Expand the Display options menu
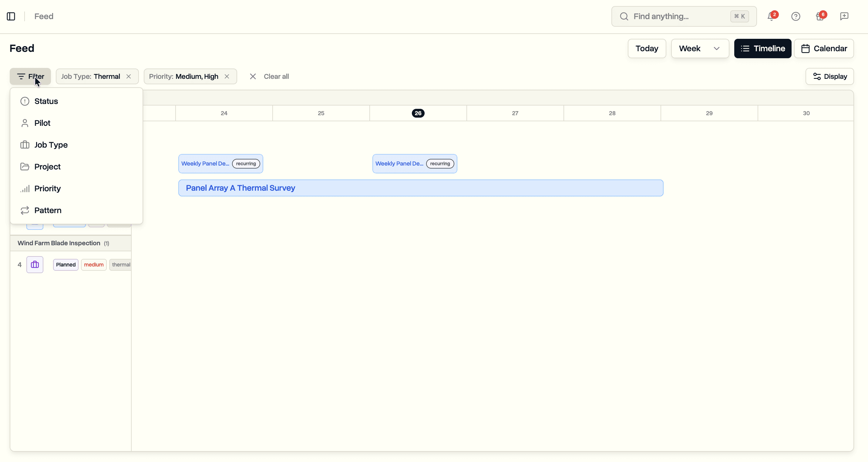Screen dimensions: 868x462 (x=829, y=76)
